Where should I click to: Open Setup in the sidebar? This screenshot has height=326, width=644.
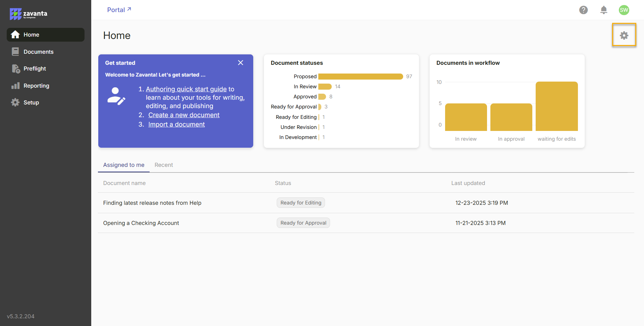pyautogui.click(x=31, y=102)
